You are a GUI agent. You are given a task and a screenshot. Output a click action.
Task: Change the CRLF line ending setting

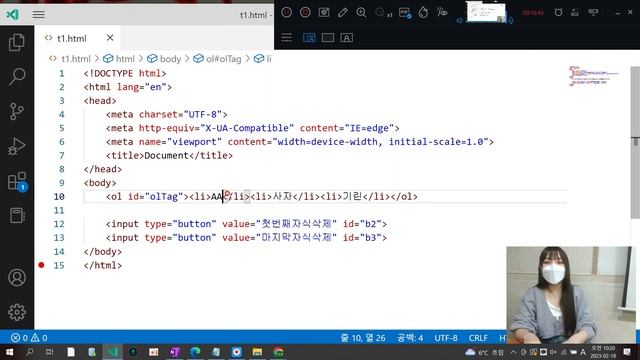click(x=478, y=338)
